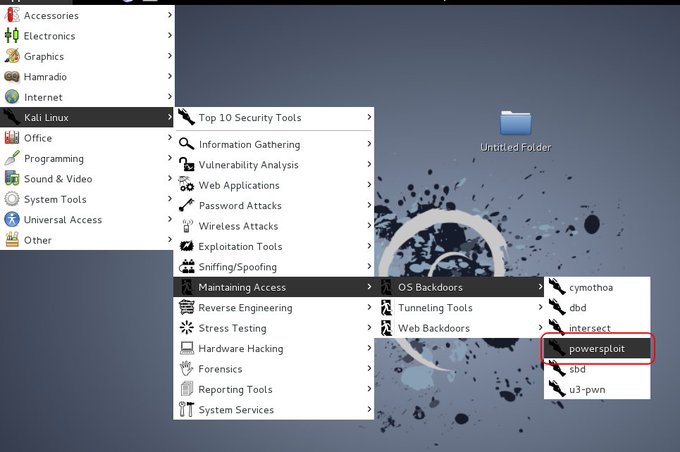Click the Reporting Tools label

pyautogui.click(x=235, y=389)
